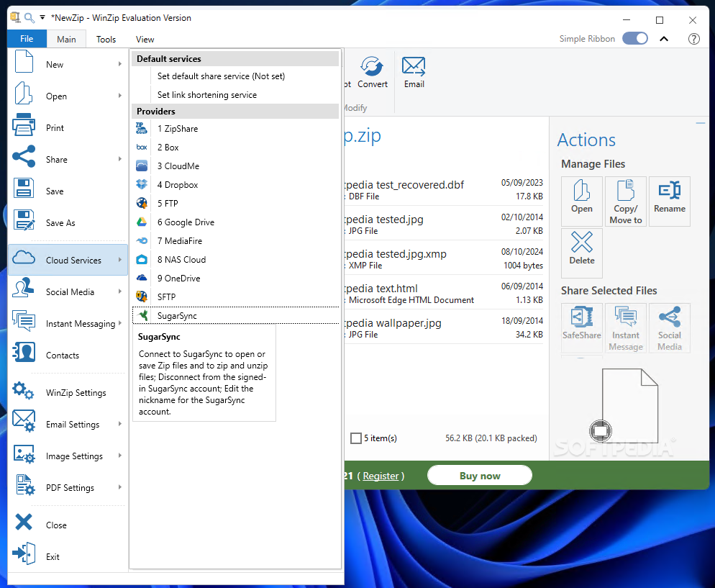Click the Instant Message share icon

625,317
